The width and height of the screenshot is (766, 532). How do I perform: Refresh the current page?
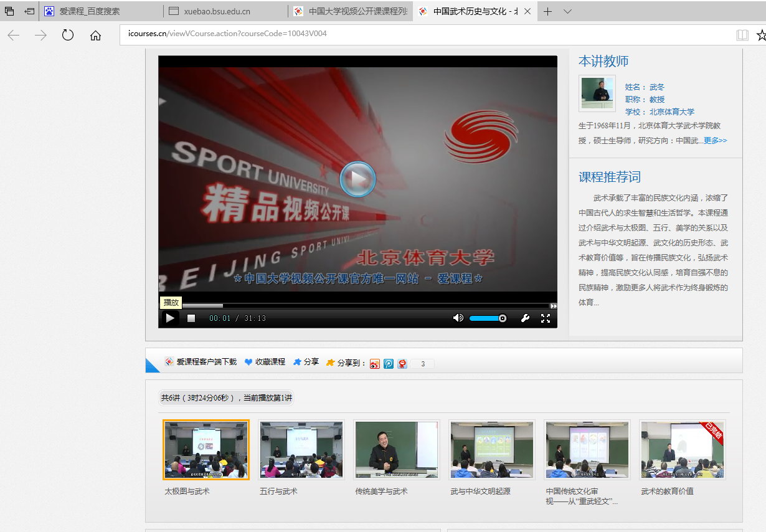68,35
